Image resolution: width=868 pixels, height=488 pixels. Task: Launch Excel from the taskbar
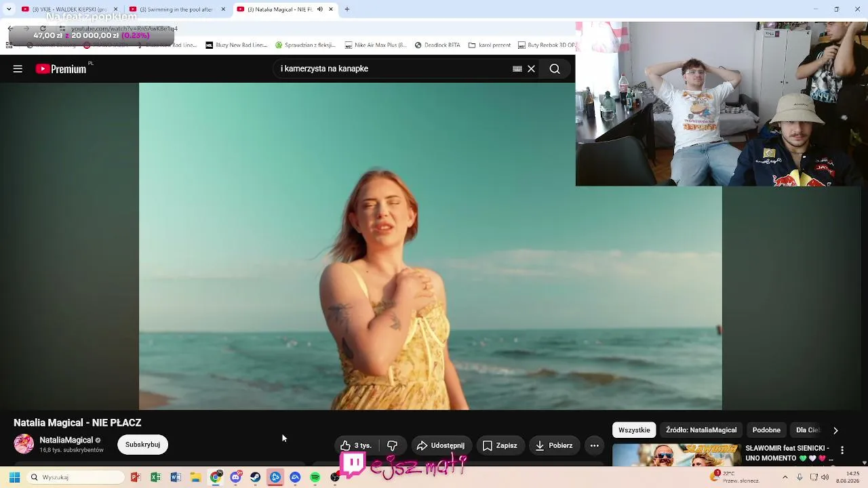pos(155,477)
